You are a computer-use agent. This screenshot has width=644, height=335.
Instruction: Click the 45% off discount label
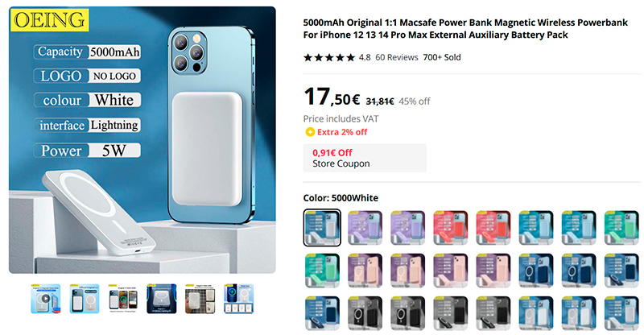point(415,101)
